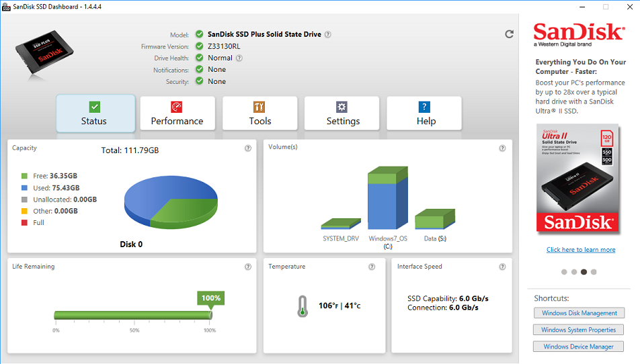Select the second ad carousel dot

click(574, 272)
